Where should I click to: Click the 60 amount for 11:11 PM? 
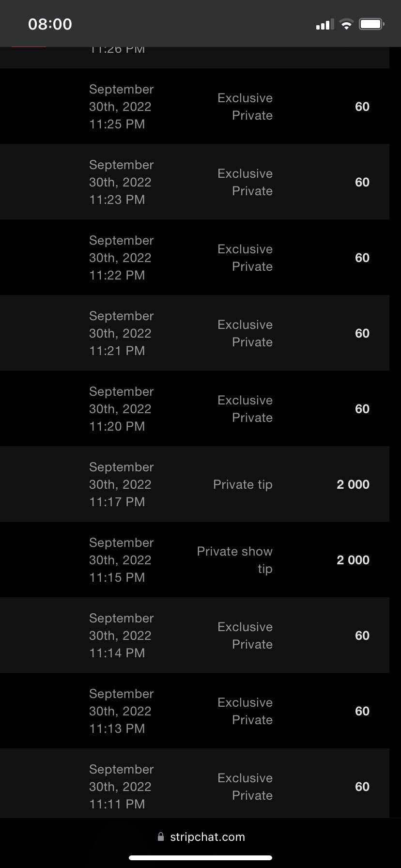pyautogui.click(x=362, y=787)
